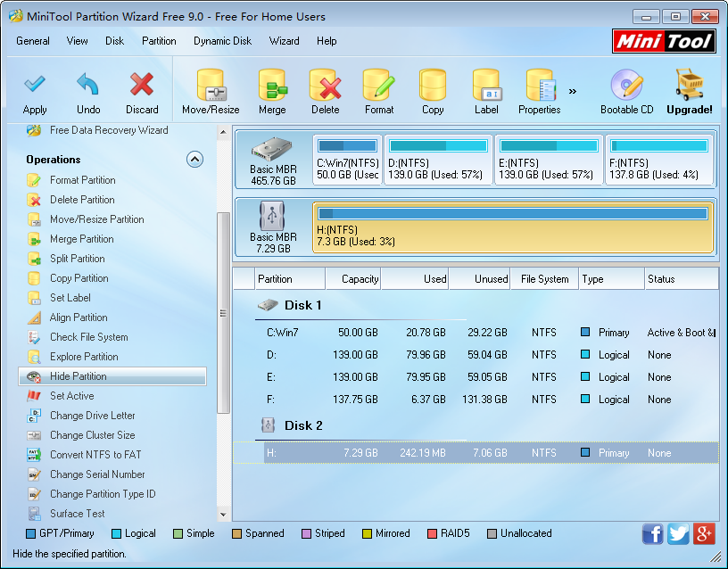This screenshot has width=728, height=569.
Task: Click the Explore Partition icon
Action: (34, 357)
